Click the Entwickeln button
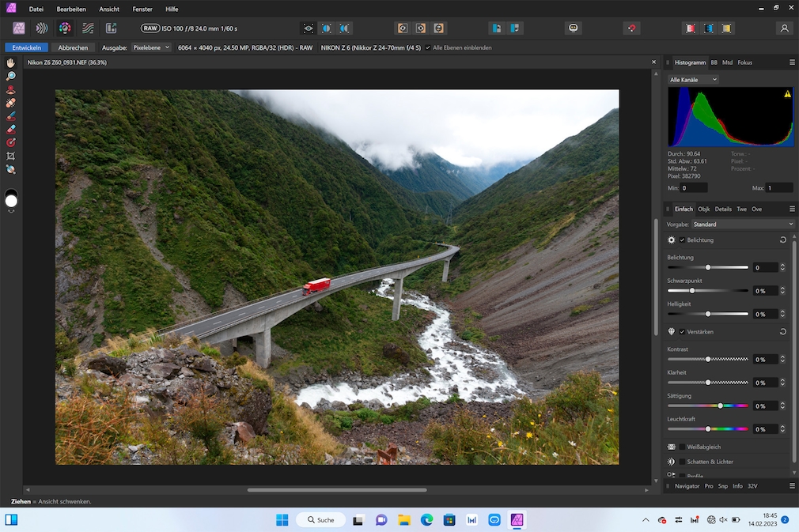 [26, 47]
